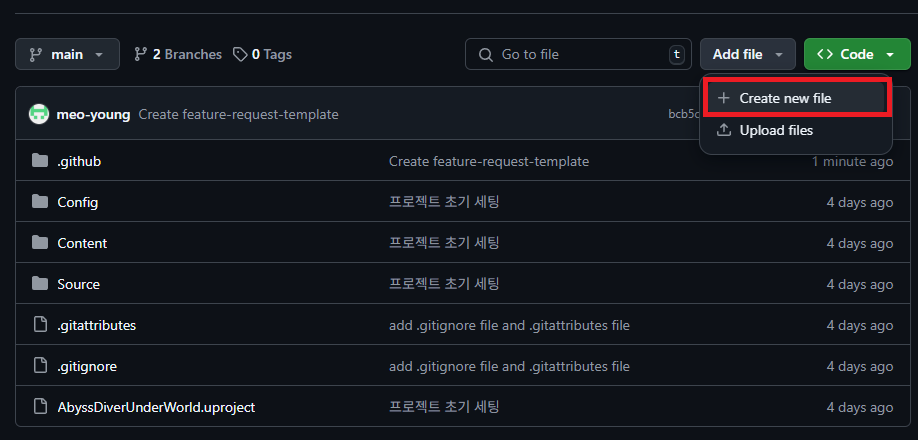Click the .gitignore file icon
This screenshot has height=440, width=918.
40,366
